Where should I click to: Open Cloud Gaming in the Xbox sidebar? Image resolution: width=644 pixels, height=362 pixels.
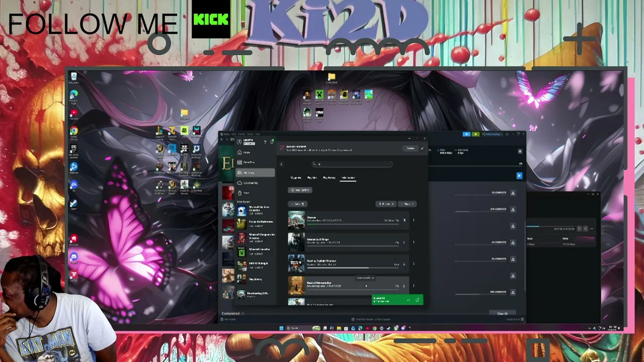[256, 183]
